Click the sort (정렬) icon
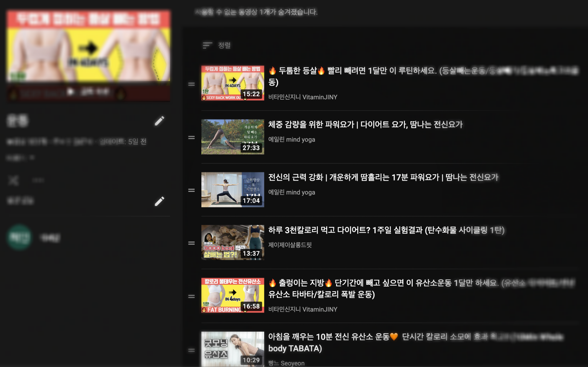 [207, 45]
